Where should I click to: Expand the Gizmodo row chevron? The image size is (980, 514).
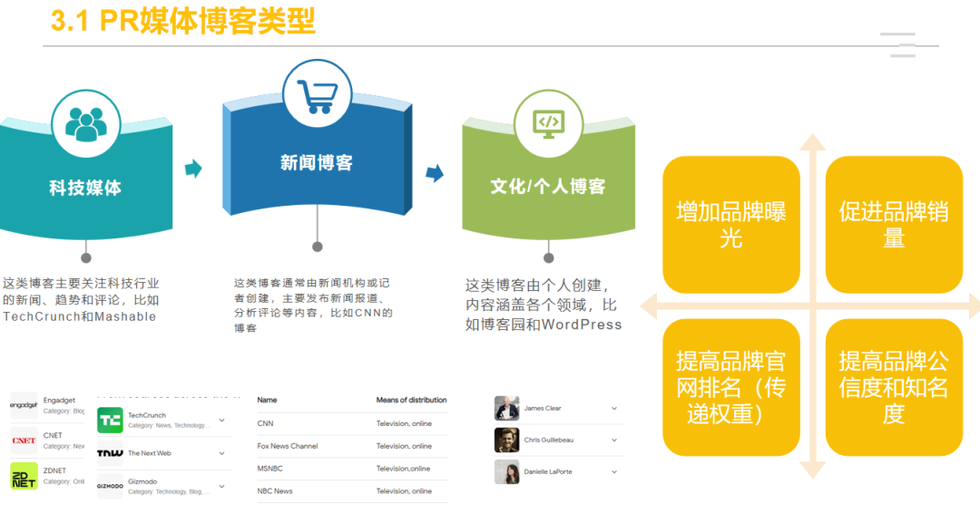[222, 486]
